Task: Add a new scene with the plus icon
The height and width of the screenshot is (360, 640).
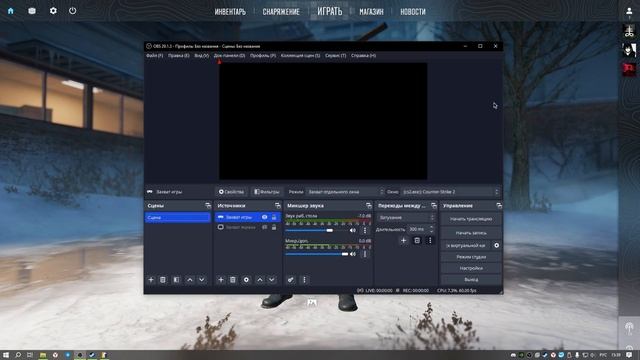Action: (x=151, y=280)
